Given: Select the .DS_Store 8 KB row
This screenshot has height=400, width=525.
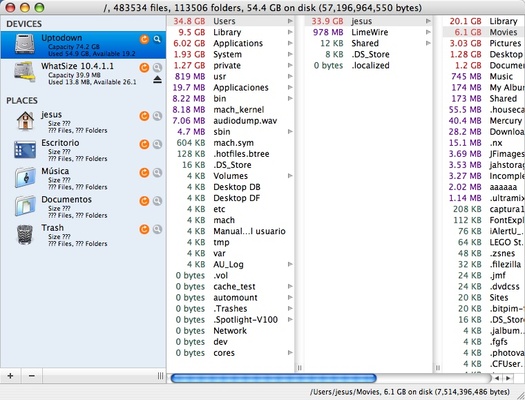Looking at the screenshot, I should tap(368, 54).
